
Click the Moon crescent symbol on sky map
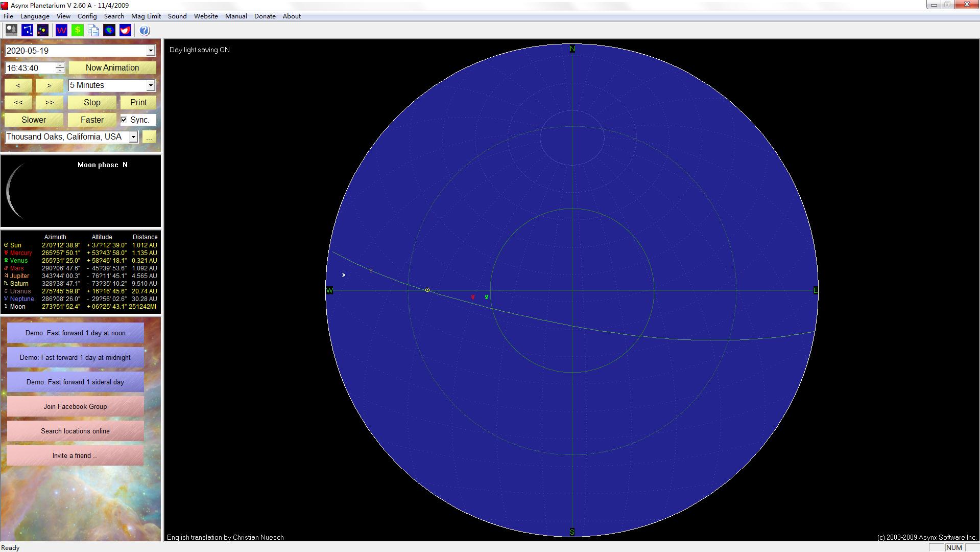[343, 275]
